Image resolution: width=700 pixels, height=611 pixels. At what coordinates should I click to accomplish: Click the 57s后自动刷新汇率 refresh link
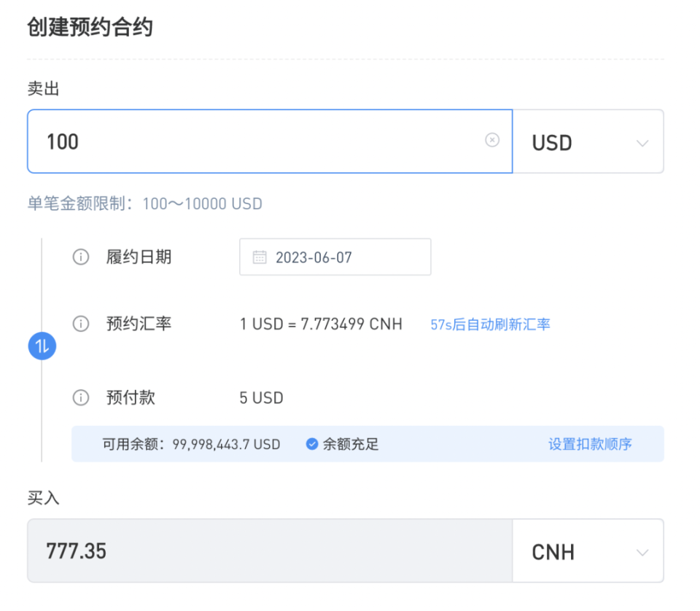tap(490, 324)
